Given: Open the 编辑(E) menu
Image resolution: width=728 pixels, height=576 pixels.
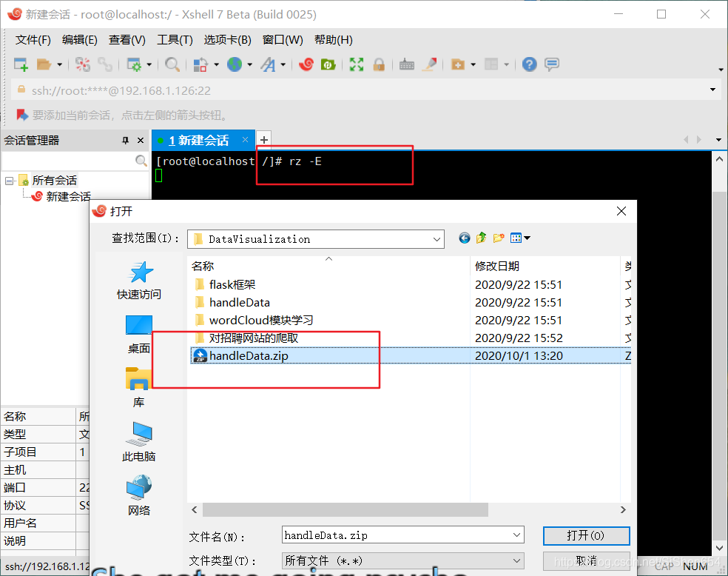Looking at the screenshot, I should [80, 40].
